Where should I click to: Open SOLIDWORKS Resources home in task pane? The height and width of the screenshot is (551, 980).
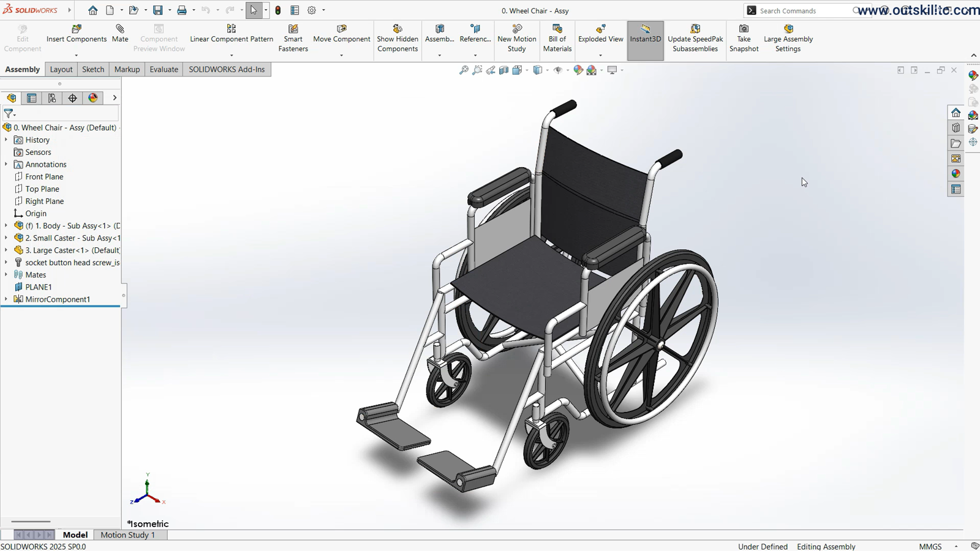click(x=956, y=113)
